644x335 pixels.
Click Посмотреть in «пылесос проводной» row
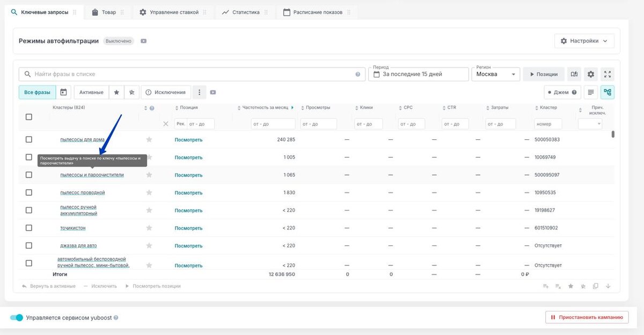click(x=188, y=192)
